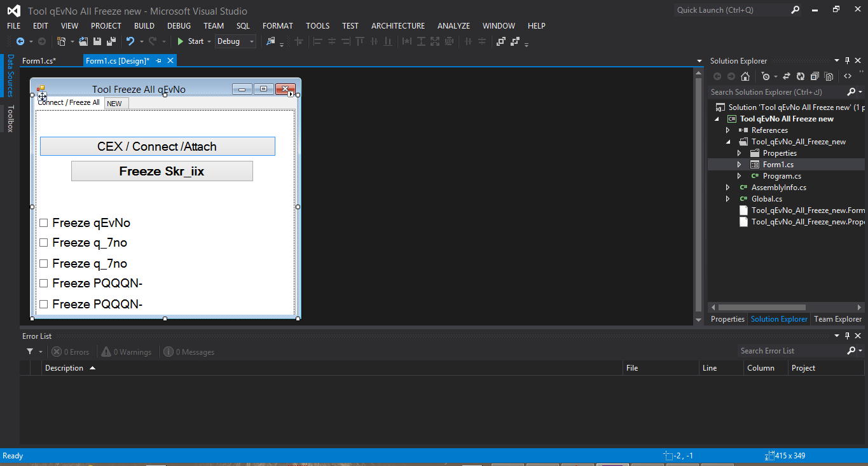Undo the last action in the toolbar

coord(130,41)
